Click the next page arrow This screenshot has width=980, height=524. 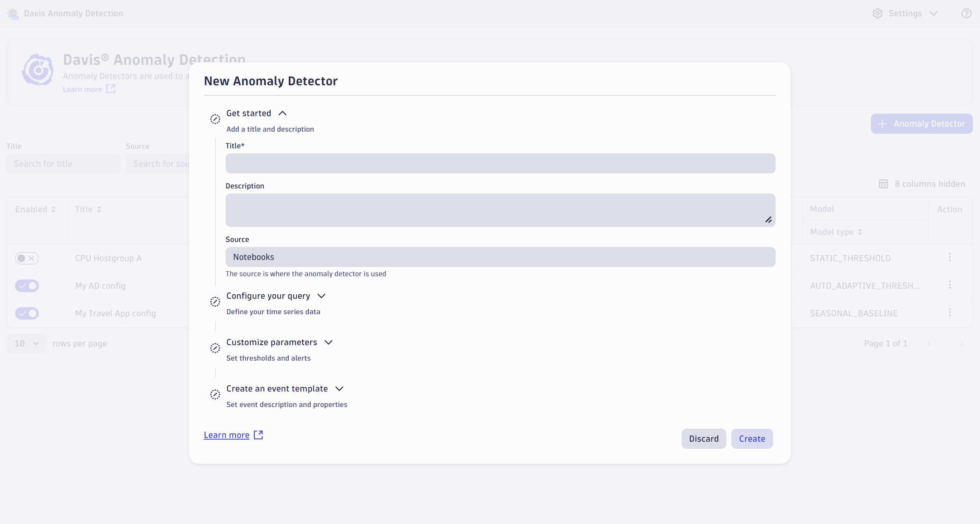962,343
